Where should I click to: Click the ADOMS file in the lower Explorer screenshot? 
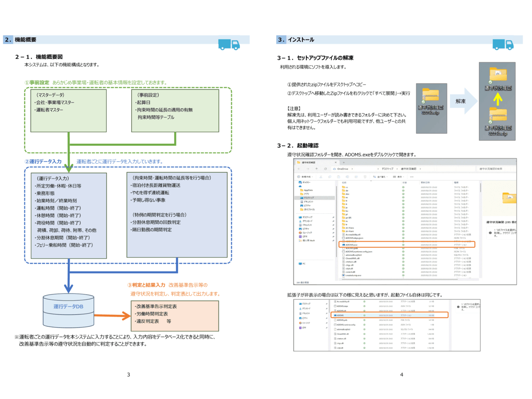(340, 315)
